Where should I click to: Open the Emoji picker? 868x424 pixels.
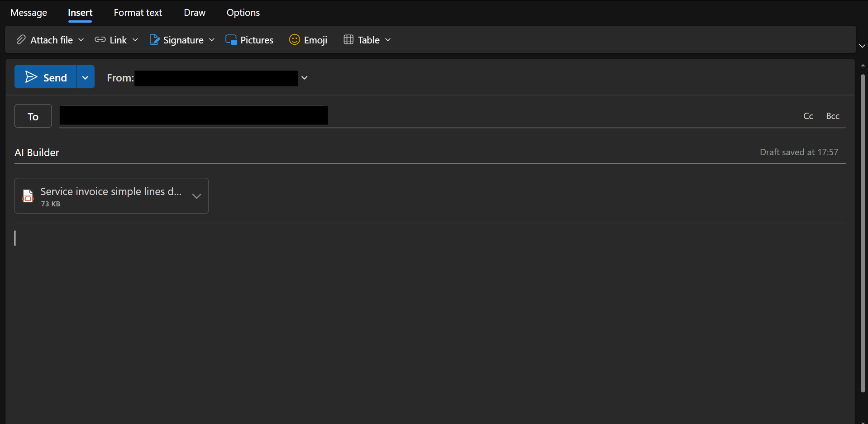click(x=308, y=40)
